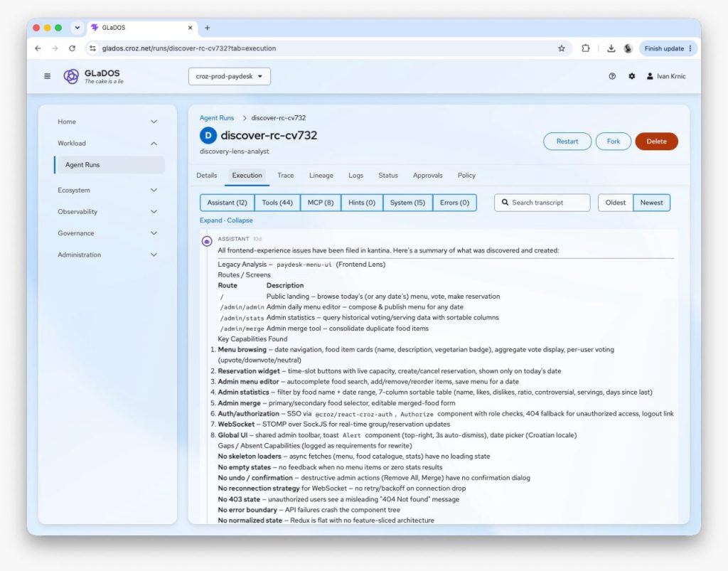728x571 pixels.
Task: Toggle the Tools (44) filter
Action: point(277,203)
